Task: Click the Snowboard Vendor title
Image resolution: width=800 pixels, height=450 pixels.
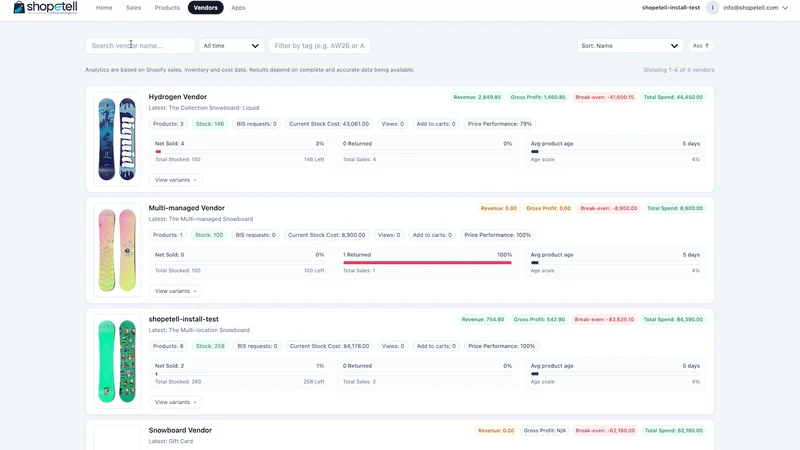Action: click(180, 430)
